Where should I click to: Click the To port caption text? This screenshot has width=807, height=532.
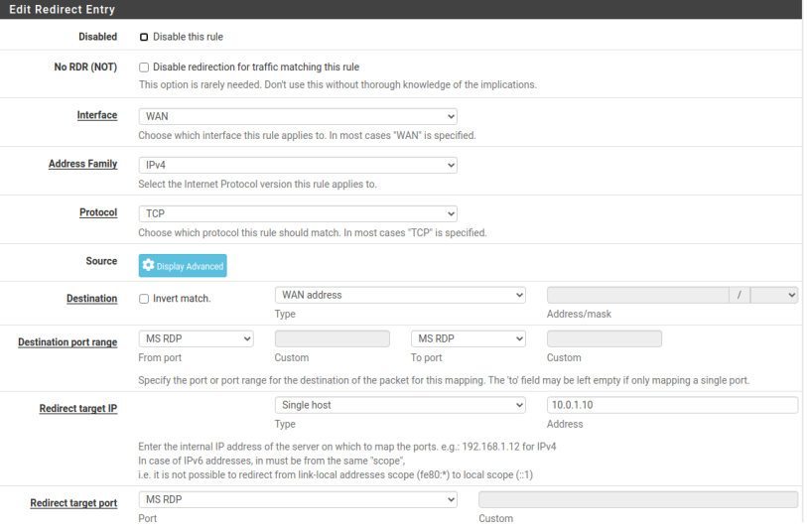tap(426, 358)
